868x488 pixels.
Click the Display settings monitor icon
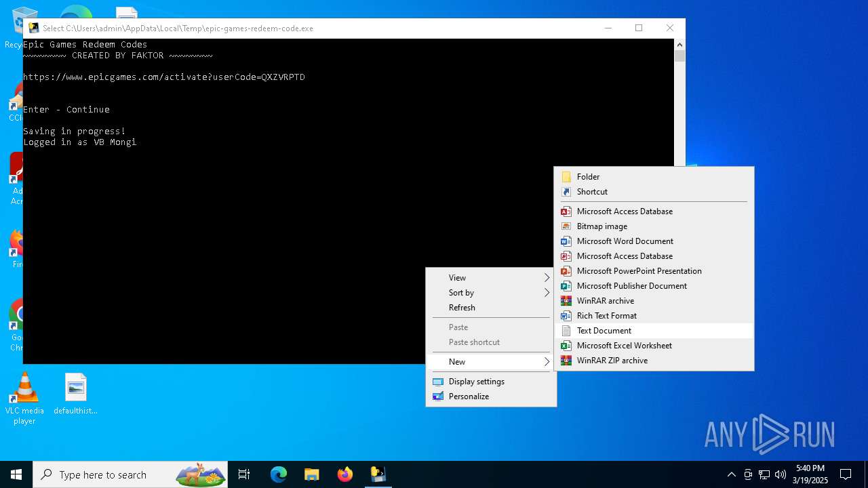click(438, 382)
